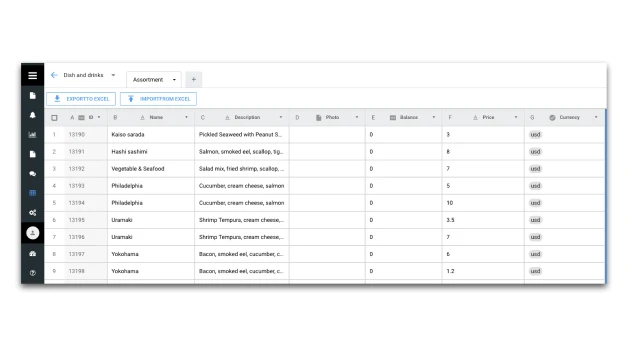
Task: Click the Description column text icon
Action: coord(227,118)
